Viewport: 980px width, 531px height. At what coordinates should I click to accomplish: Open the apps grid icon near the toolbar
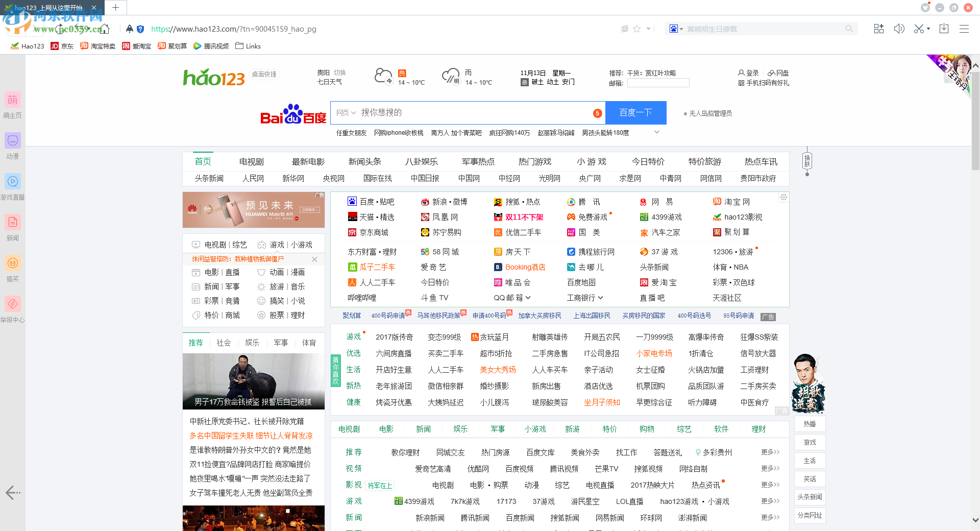[x=878, y=29]
